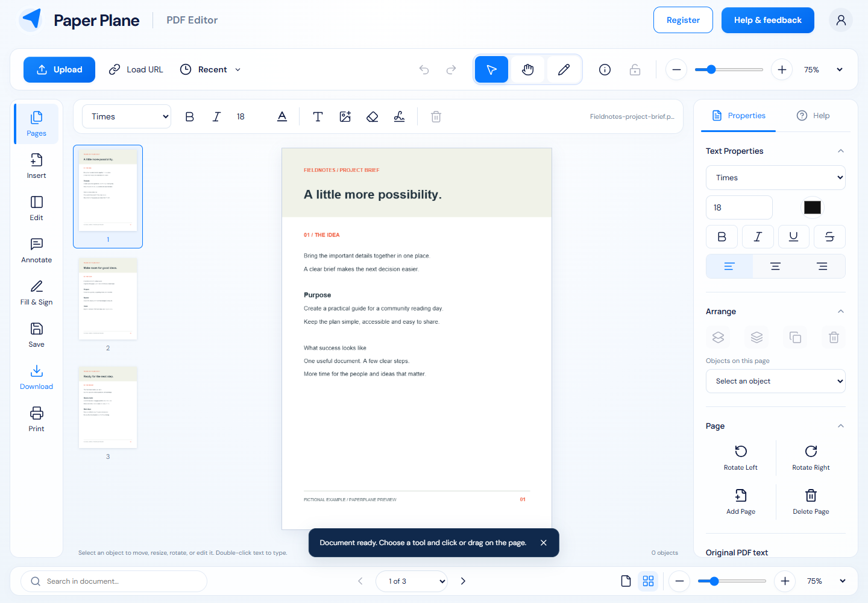This screenshot has height=603, width=868.
Task: Switch to the Properties tab
Action: click(x=738, y=116)
